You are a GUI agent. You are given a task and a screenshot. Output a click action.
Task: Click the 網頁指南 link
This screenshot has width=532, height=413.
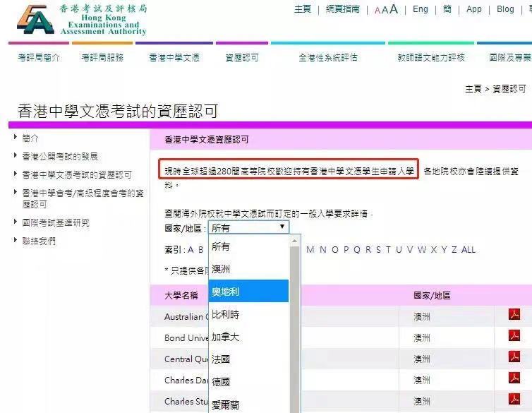[342, 9]
